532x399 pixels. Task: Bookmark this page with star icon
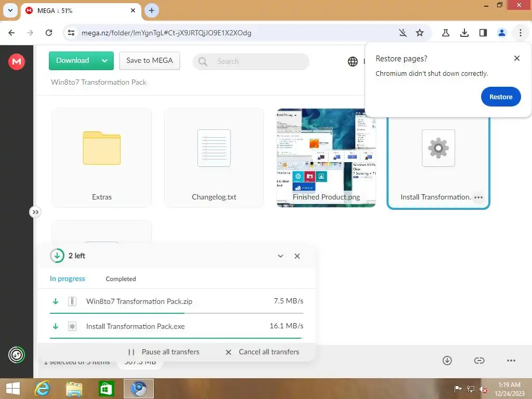[x=420, y=33]
